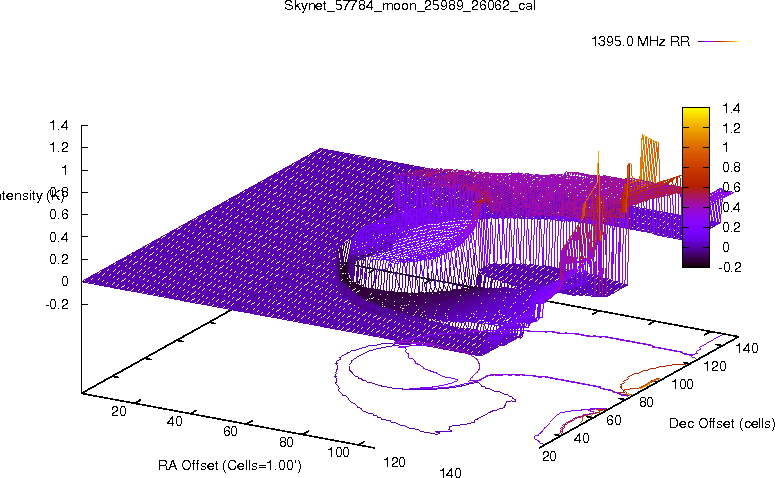Image resolution: width=775 pixels, height=478 pixels.
Task: Select color bar label 1.2
Action: click(x=731, y=129)
